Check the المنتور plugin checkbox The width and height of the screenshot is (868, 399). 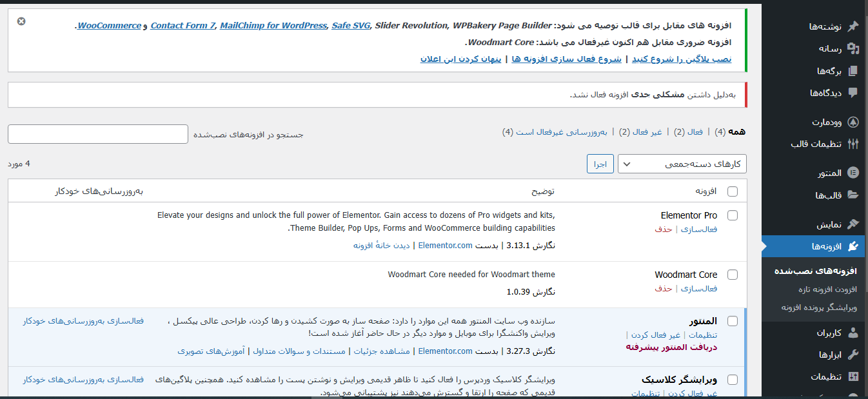(733, 321)
